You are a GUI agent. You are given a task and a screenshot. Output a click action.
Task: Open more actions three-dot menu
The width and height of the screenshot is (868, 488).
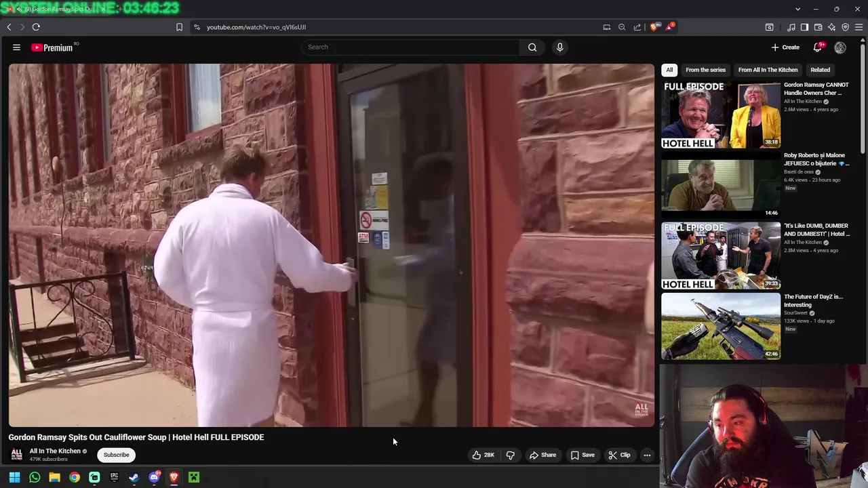coord(647,455)
